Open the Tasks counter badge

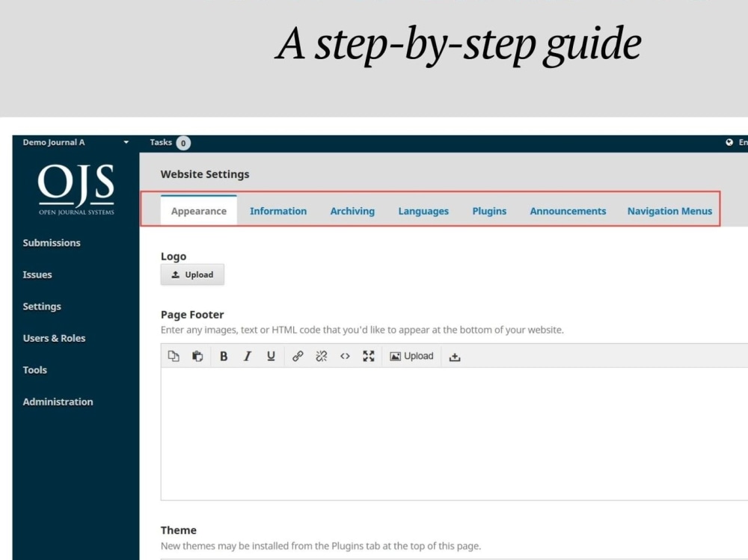(183, 142)
